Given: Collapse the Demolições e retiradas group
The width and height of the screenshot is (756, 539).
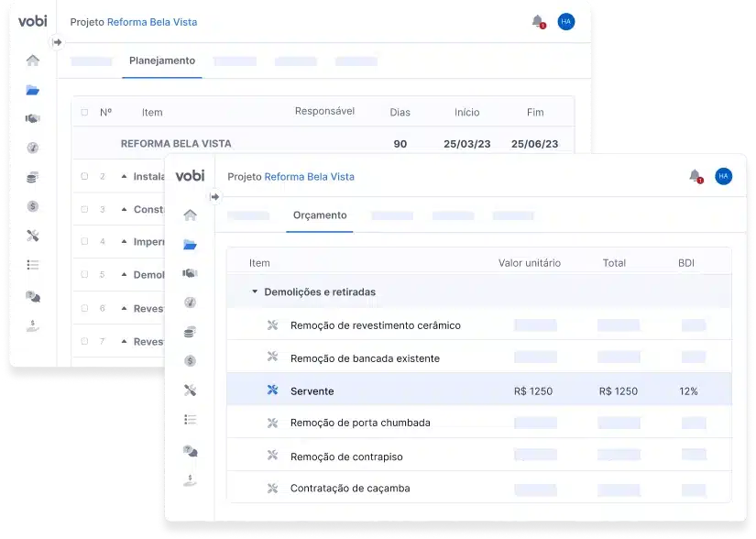Looking at the screenshot, I should (x=255, y=292).
